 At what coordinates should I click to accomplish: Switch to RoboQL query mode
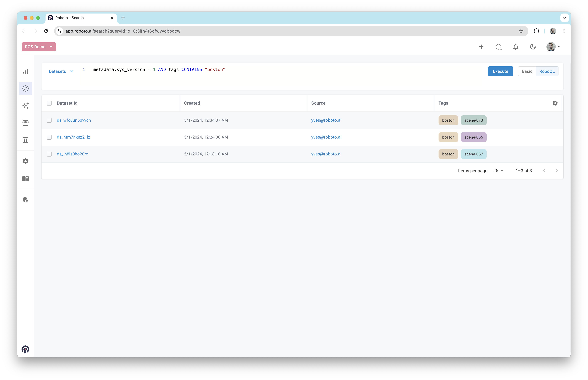click(x=547, y=71)
